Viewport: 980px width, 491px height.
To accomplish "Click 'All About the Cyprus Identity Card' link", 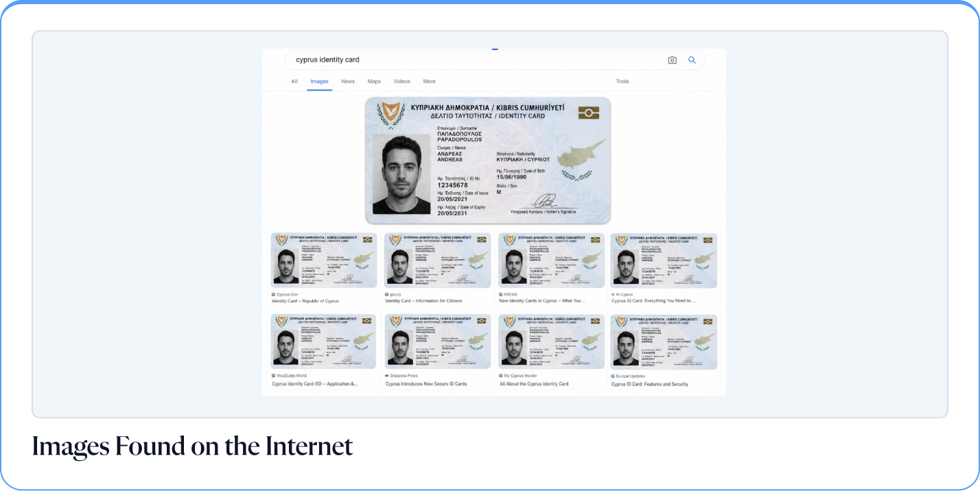I will click(x=534, y=384).
